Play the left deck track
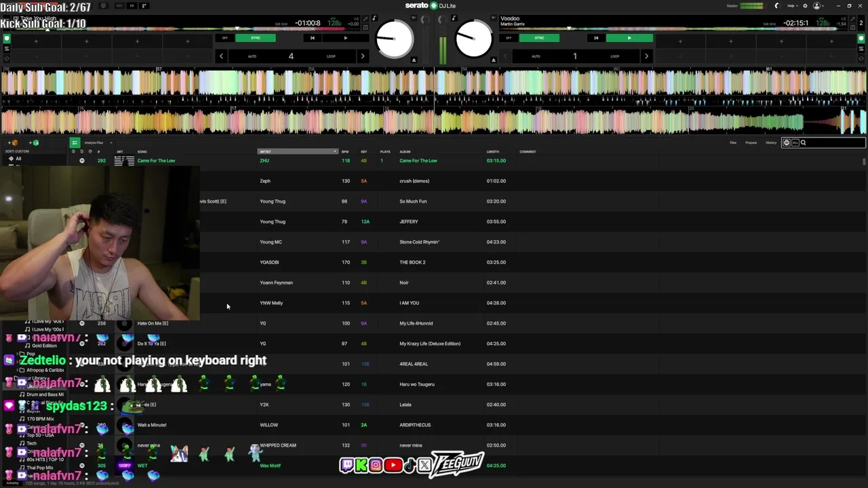Screen dimensions: 868x488 (345, 38)
